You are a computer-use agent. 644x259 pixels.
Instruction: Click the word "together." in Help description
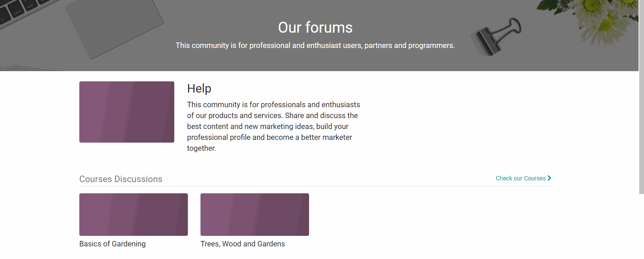(202, 148)
